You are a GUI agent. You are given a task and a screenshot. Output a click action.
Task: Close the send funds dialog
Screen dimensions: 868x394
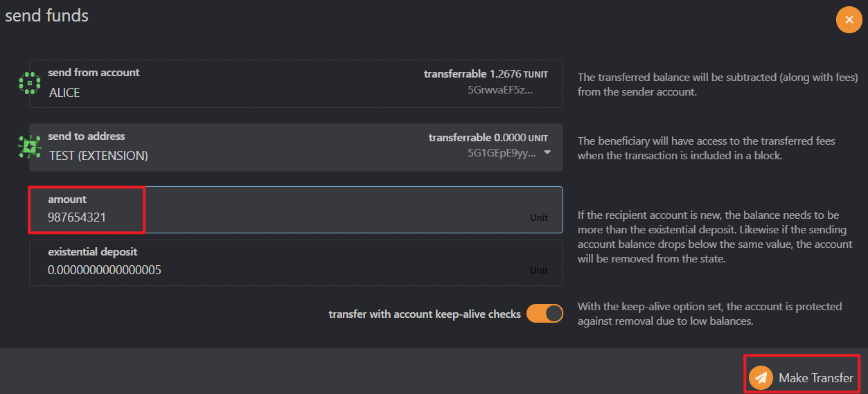click(x=849, y=19)
